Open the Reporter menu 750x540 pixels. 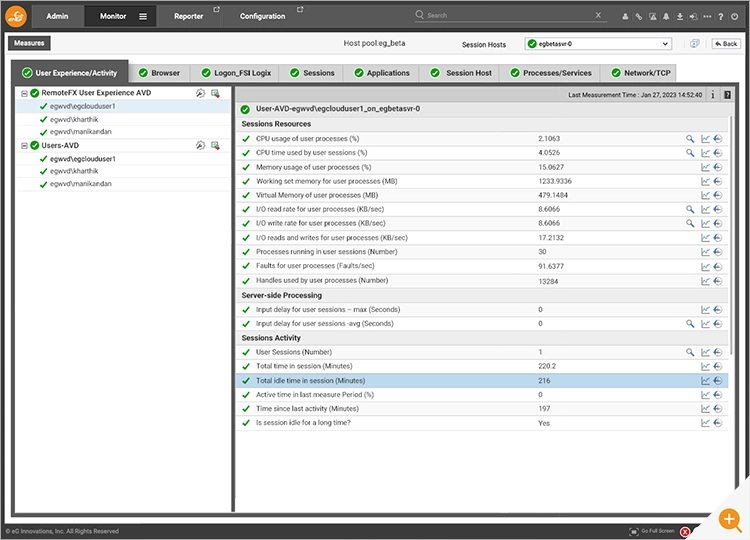[x=188, y=16]
